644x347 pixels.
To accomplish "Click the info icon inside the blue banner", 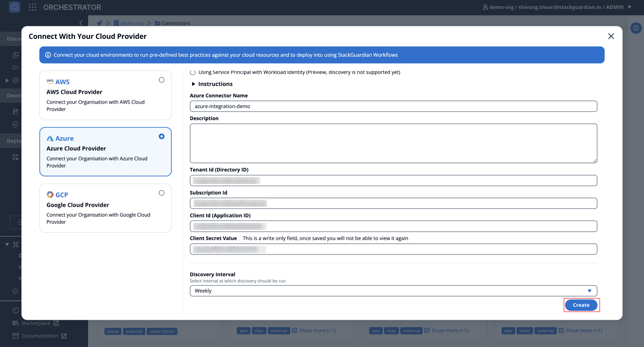I will click(x=48, y=55).
